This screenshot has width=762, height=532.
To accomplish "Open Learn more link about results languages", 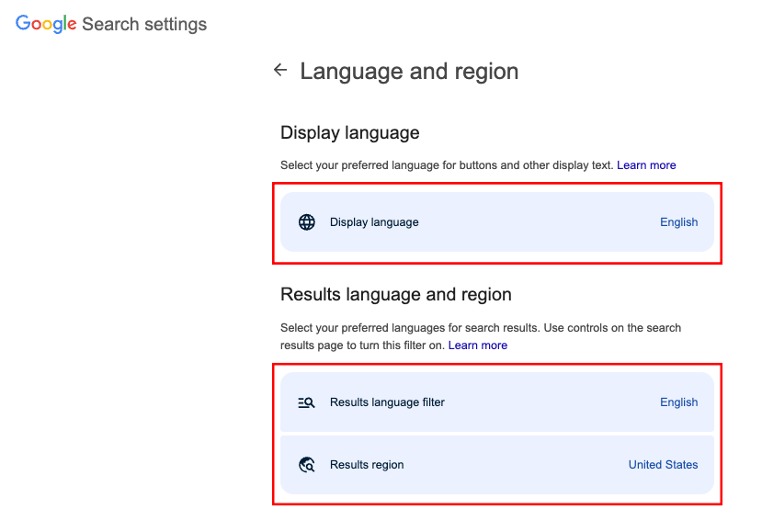I will click(478, 345).
